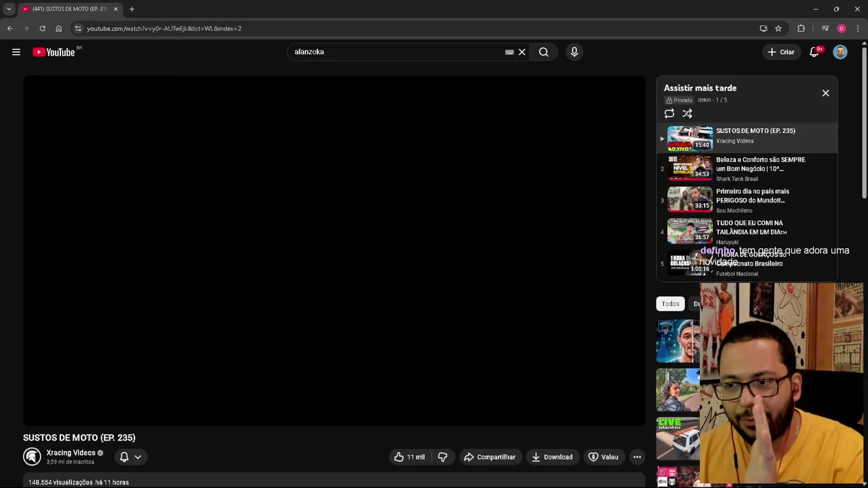The height and width of the screenshot is (488, 868).
Task: Go back with browser back arrow
Action: coord(9,28)
